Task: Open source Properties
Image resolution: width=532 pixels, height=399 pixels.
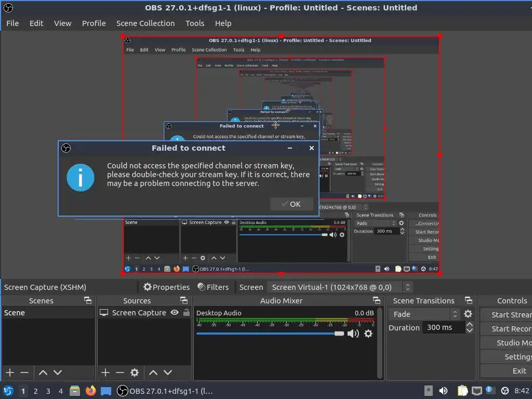Action: point(166,287)
